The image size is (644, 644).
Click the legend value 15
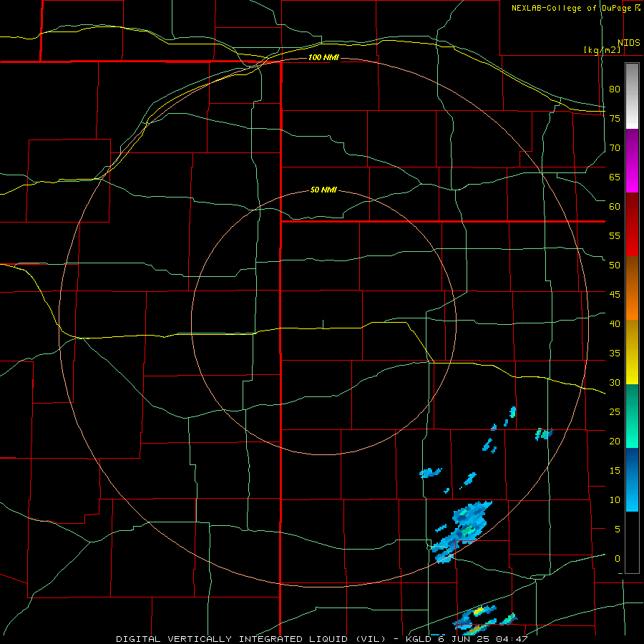point(615,471)
